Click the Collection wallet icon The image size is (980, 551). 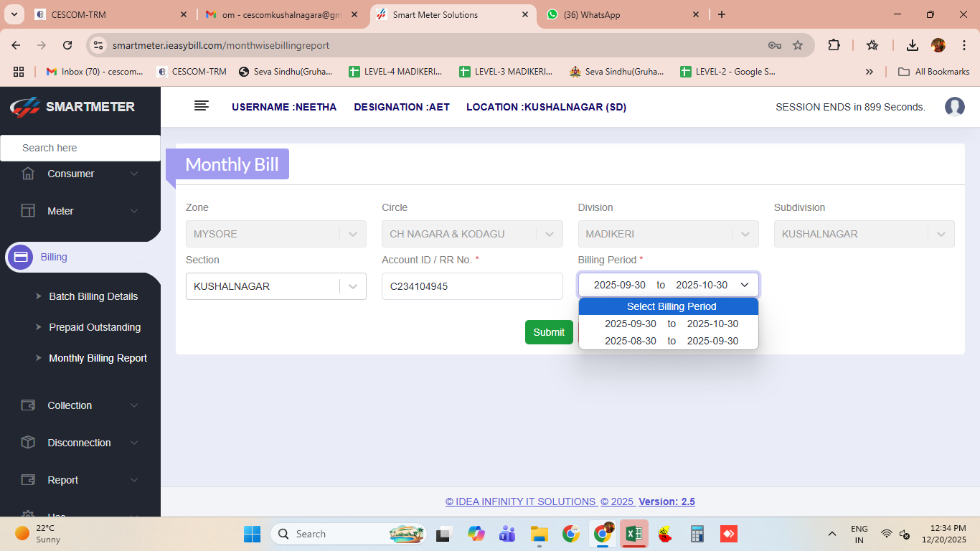[x=28, y=405]
